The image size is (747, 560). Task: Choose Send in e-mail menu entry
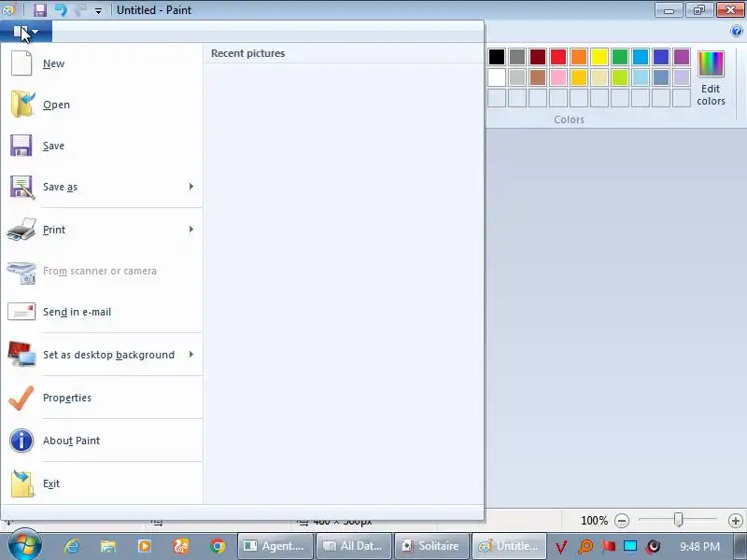pyautogui.click(x=102, y=312)
